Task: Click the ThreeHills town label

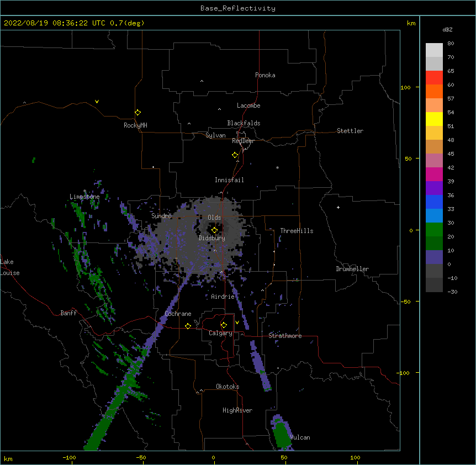Action: coord(297,231)
